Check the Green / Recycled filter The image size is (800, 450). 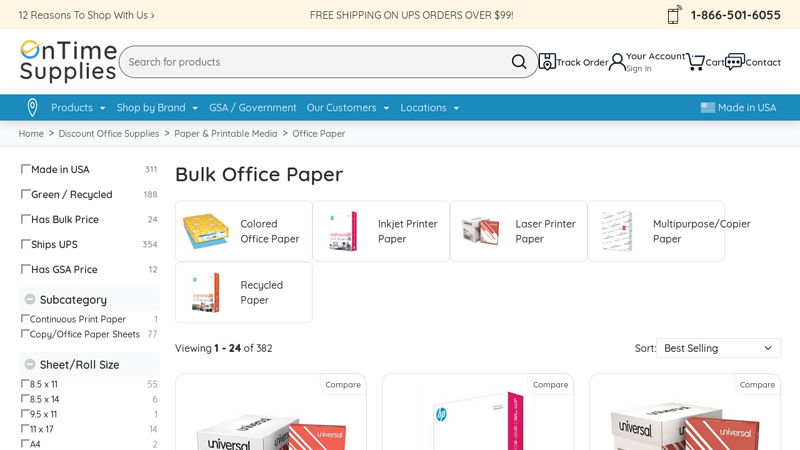25,194
